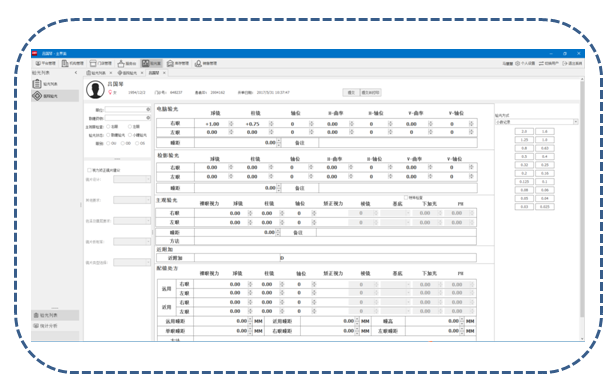Select the OS radio button
The height and width of the screenshot is (387, 616).
[137, 143]
